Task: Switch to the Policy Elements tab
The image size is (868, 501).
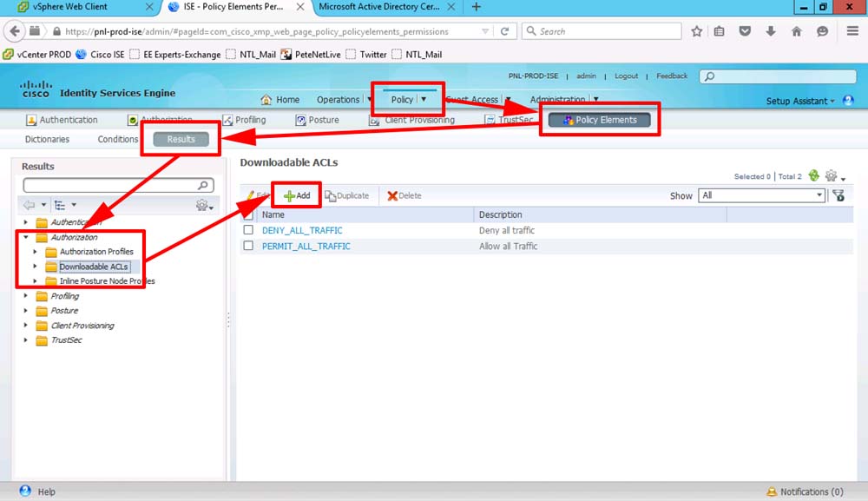Action: [x=600, y=120]
